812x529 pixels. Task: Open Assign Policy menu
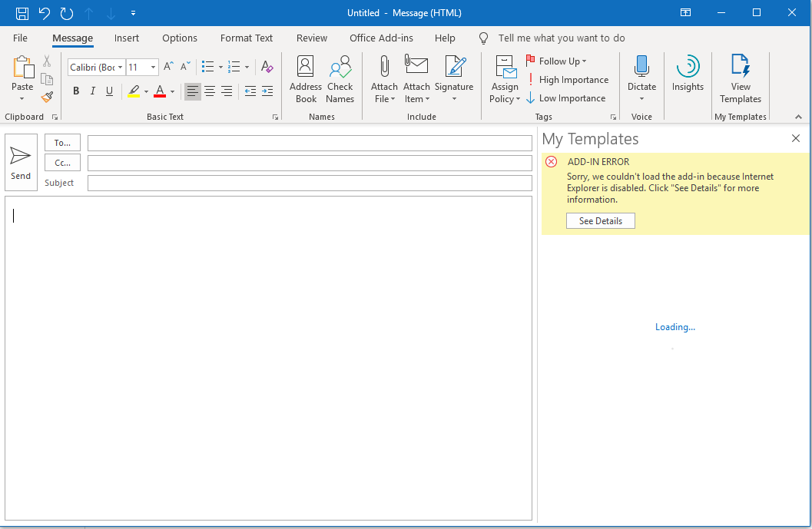505,79
